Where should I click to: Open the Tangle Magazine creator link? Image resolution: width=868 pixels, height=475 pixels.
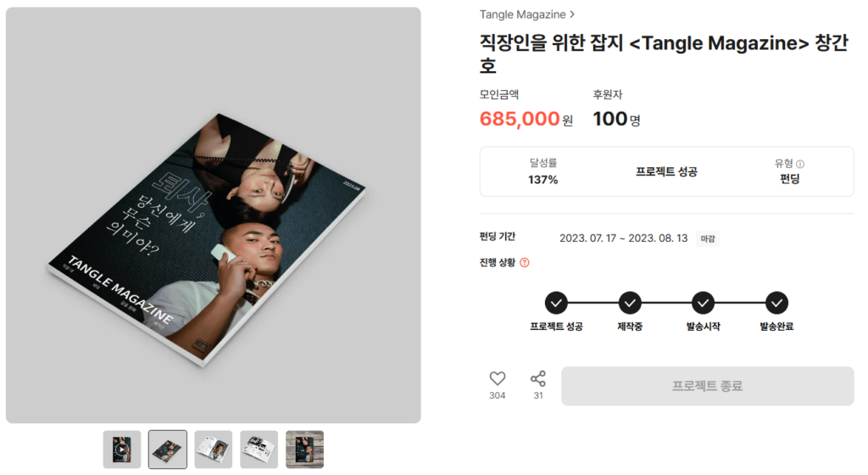(522, 14)
